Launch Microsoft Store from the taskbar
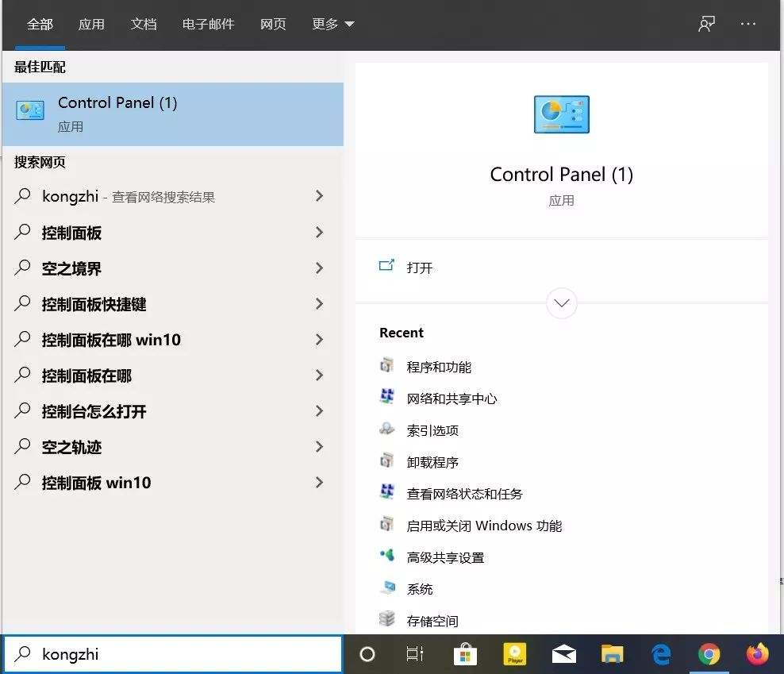Screen dimensions: 784x674 click(465, 654)
